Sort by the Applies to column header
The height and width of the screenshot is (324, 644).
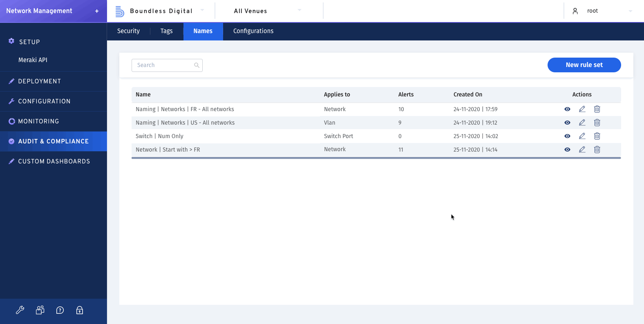coord(337,94)
